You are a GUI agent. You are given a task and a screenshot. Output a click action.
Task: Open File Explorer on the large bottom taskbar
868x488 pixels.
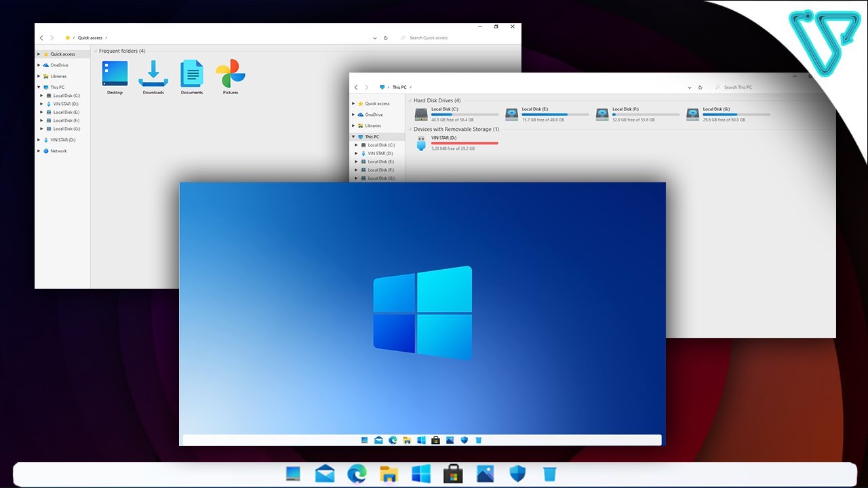pos(389,474)
